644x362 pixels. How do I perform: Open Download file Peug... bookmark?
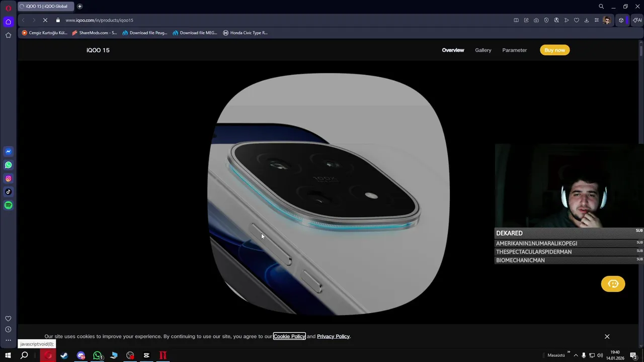[145, 33]
